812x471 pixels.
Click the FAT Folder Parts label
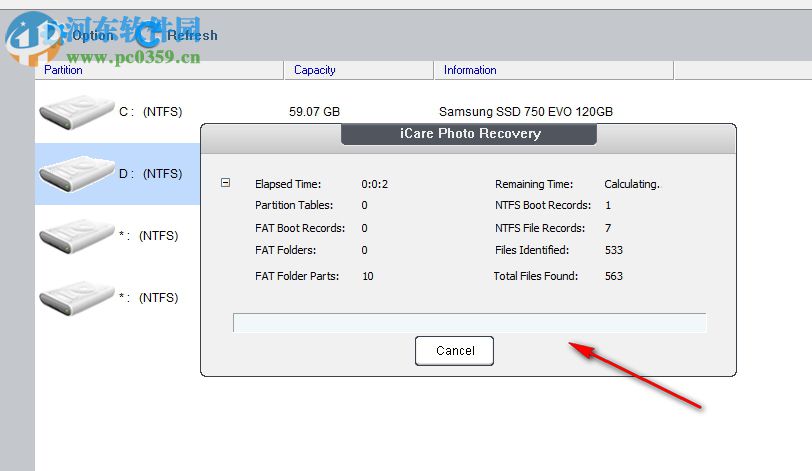point(297,276)
